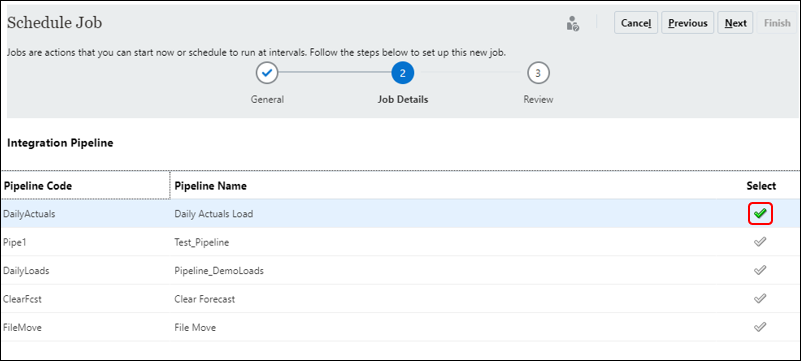Select the Clear Forecast row checkmark
801x361 pixels.
(760, 298)
